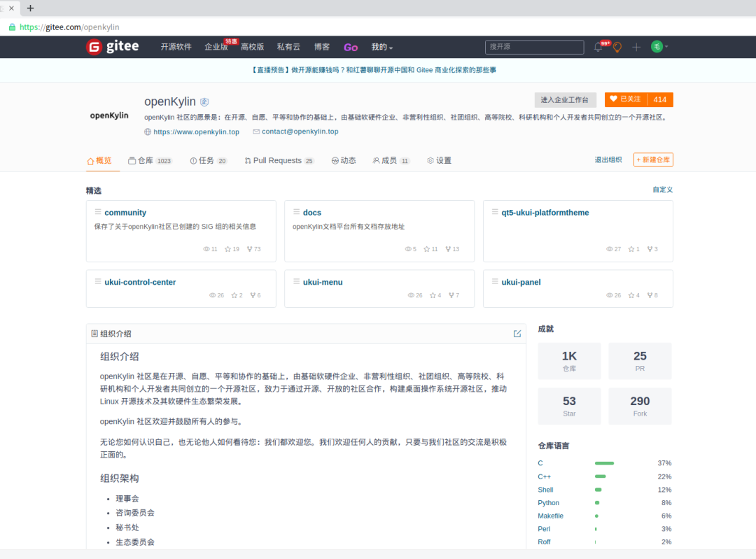Screen dimensions: 756x559
Task: Switch to the 任务 tab
Action: click(209, 160)
